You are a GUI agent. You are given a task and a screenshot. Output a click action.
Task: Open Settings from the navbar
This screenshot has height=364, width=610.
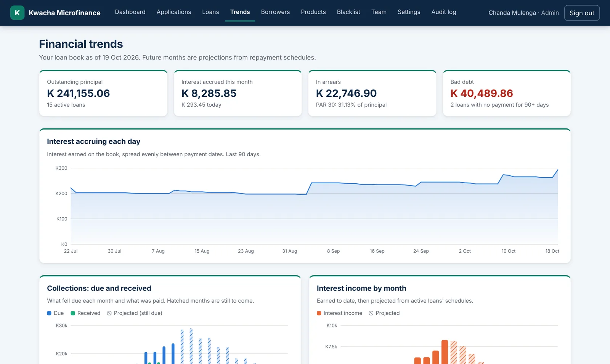[x=409, y=12]
